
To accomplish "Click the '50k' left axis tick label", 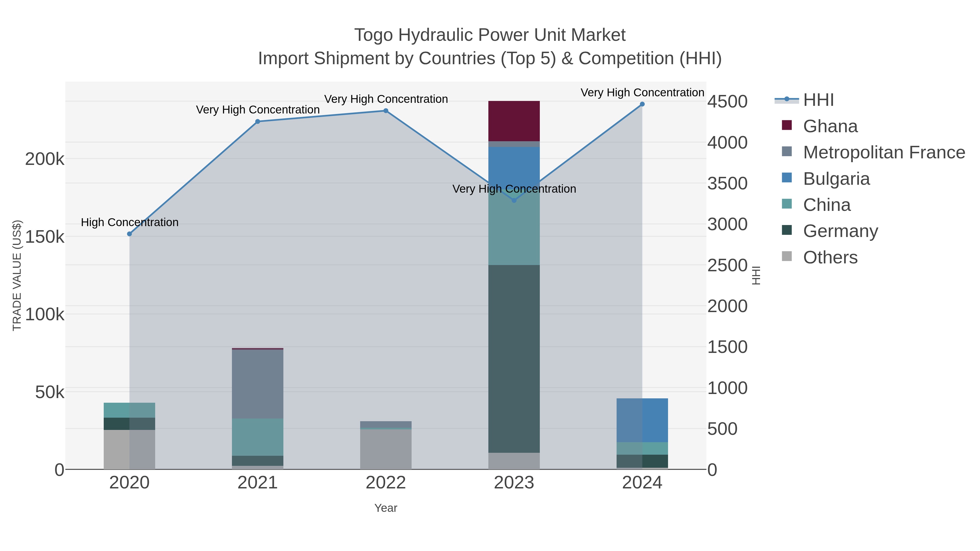I will pos(50,392).
